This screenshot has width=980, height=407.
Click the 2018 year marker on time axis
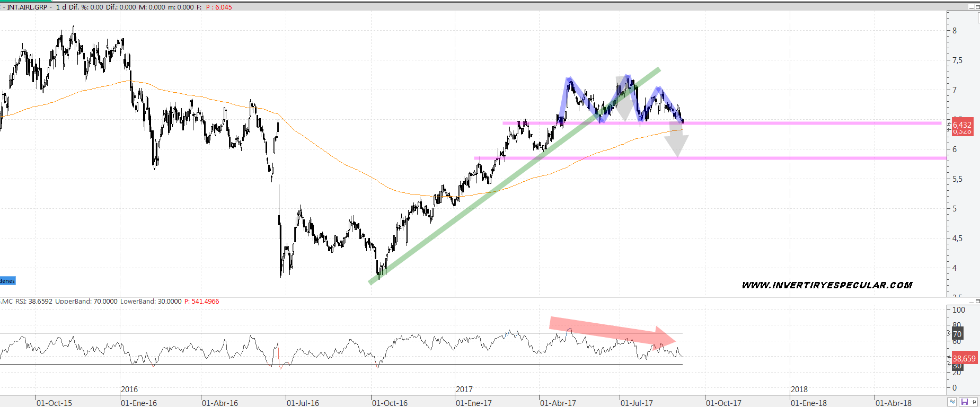pos(799,390)
